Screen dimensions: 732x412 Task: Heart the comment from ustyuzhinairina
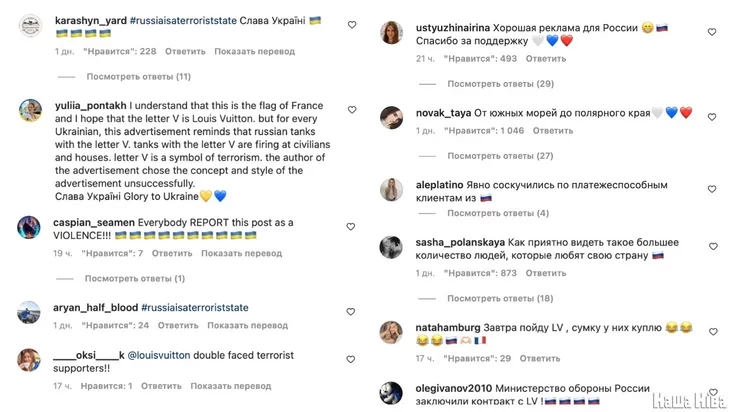[712, 32]
